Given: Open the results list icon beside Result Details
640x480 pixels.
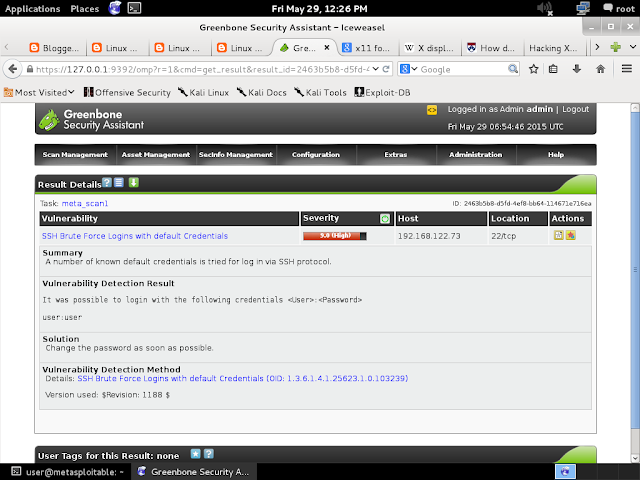Looking at the screenshot, I should pyautogui.click(x=119, y=182).
